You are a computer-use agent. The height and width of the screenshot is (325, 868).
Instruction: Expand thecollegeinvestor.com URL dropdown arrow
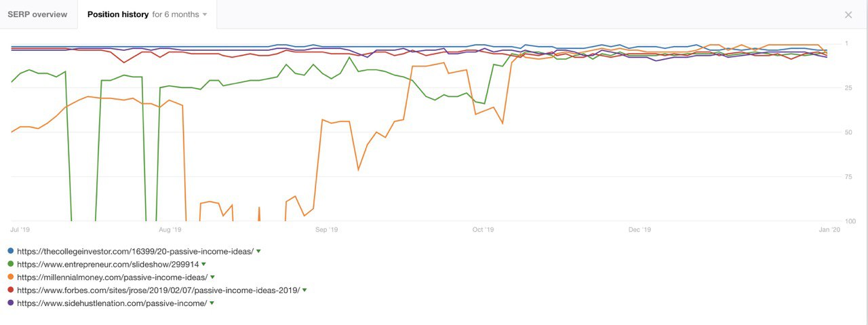pyautogui.click(x=258, y=251)
